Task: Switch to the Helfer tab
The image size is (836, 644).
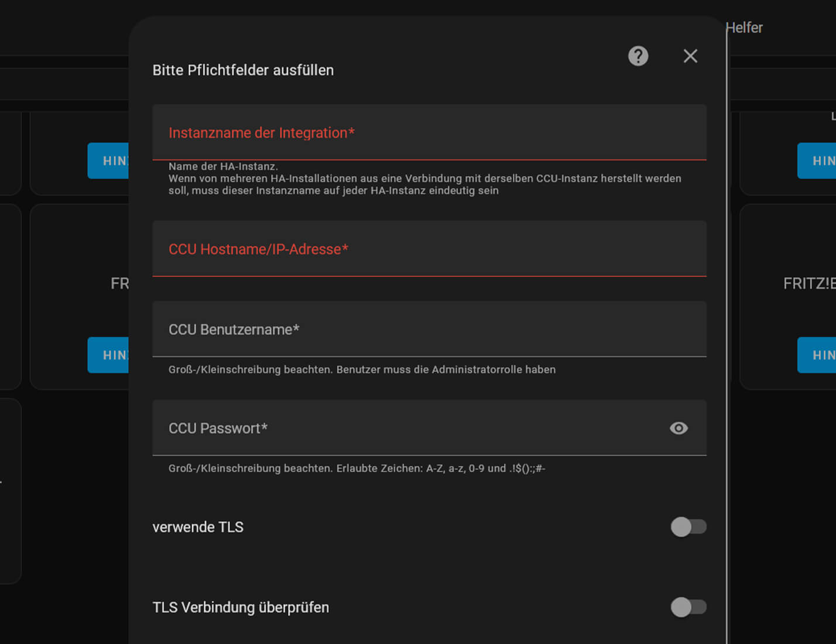Action: 744,28
